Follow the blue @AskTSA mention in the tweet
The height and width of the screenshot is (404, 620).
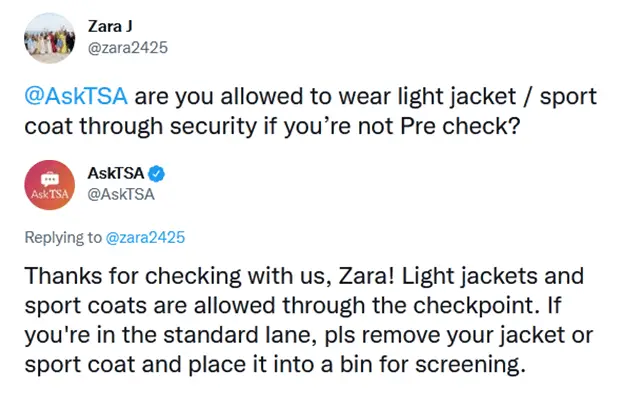tap(76, 96)
